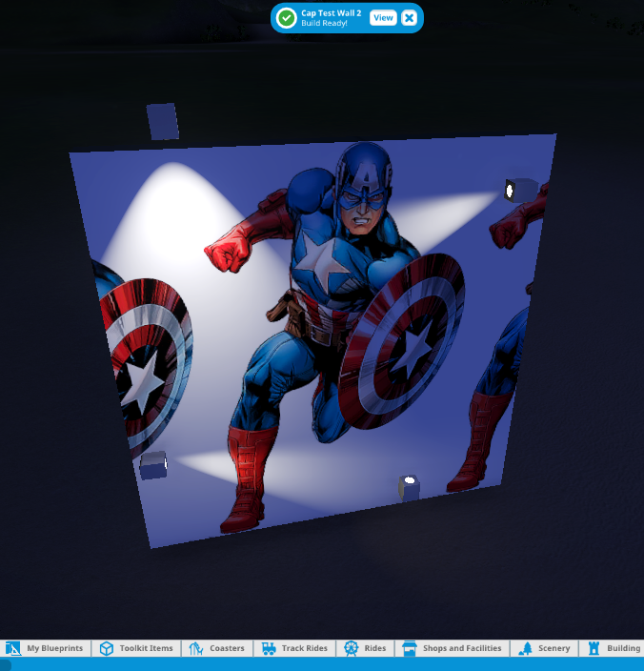Click the ferris wheel Rides icon
Image resolution: width=644 pixels, height=671 pixels.
click(x=352, y=648)
